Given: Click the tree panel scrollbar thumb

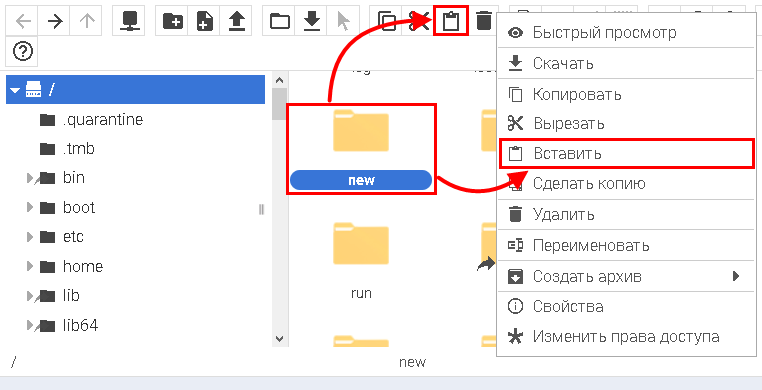Looking at the screenshot, I should pos(279,104).
